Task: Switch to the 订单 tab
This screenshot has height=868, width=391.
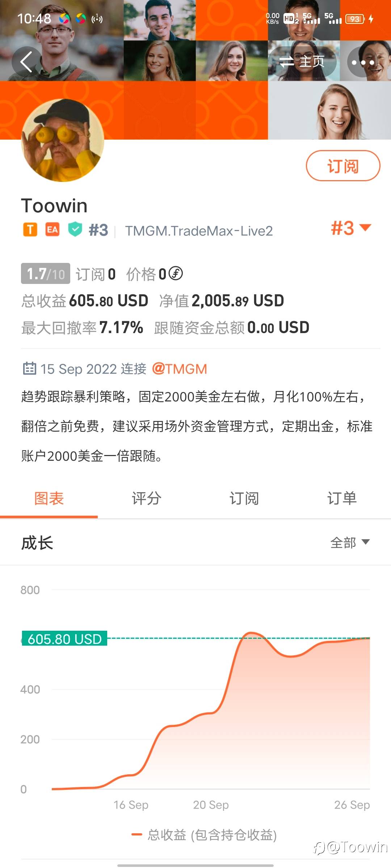Action: (342, 498)
